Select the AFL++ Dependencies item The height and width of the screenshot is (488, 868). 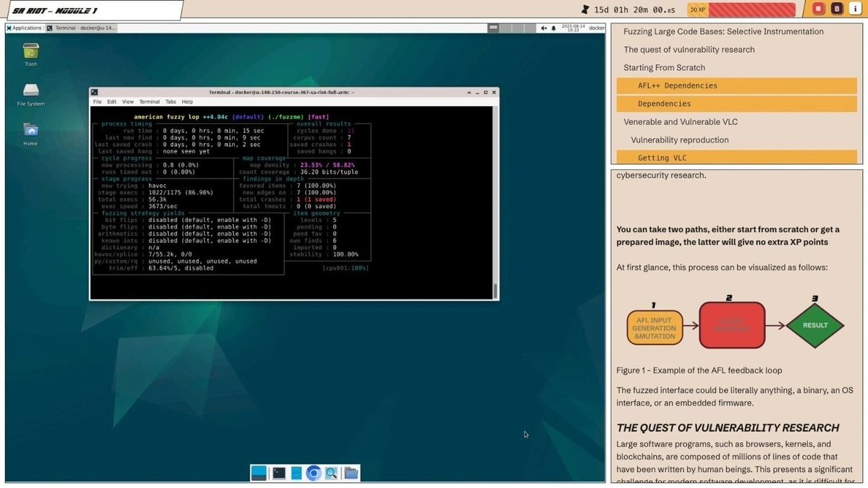point(736,85)
